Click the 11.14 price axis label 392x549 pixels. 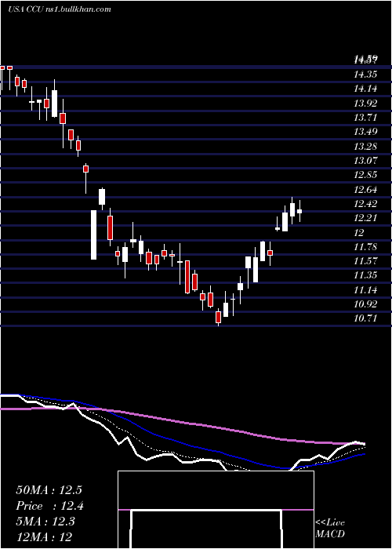tap(365, 290)
